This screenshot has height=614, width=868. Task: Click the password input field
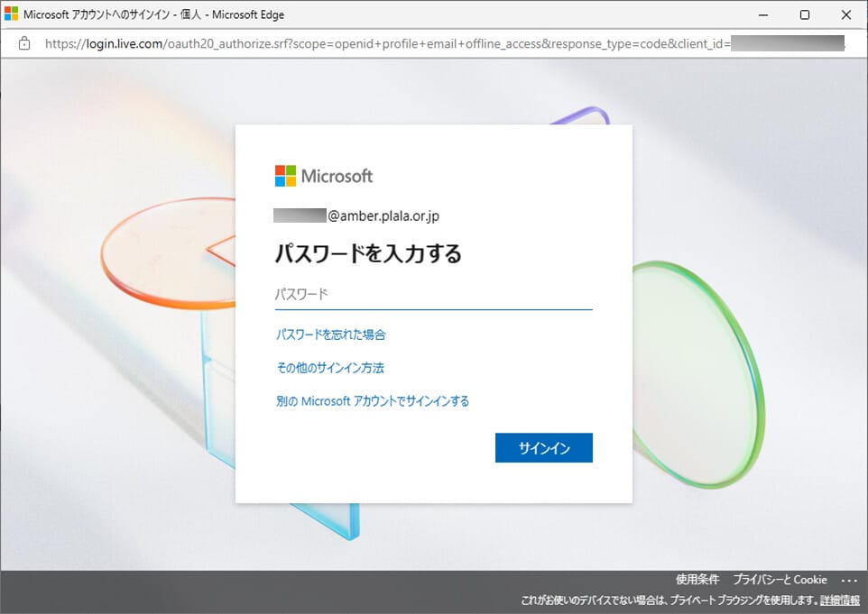433,294
